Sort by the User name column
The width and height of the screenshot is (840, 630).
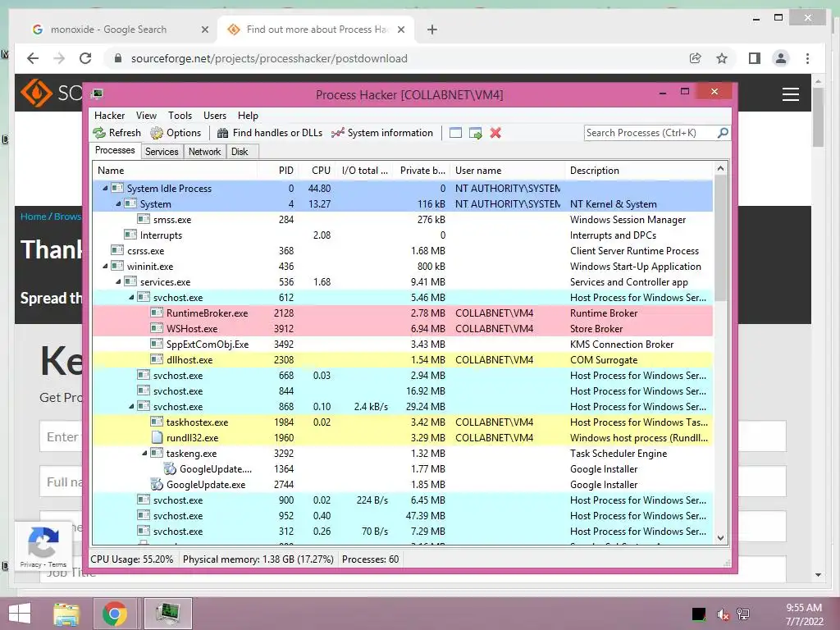(507, 171)
